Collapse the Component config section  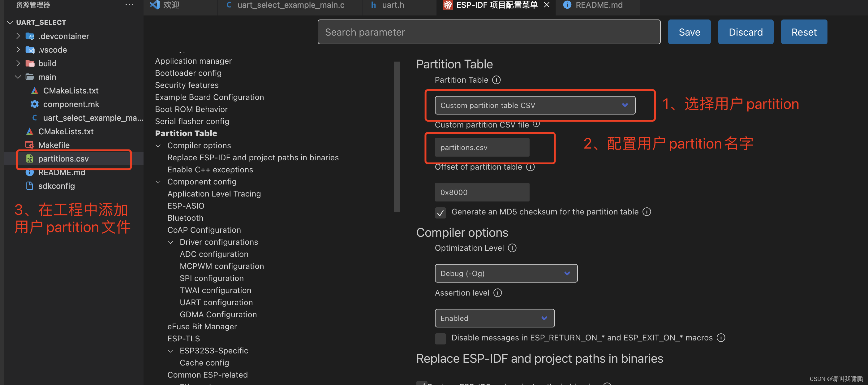click(x=158, y=182)
